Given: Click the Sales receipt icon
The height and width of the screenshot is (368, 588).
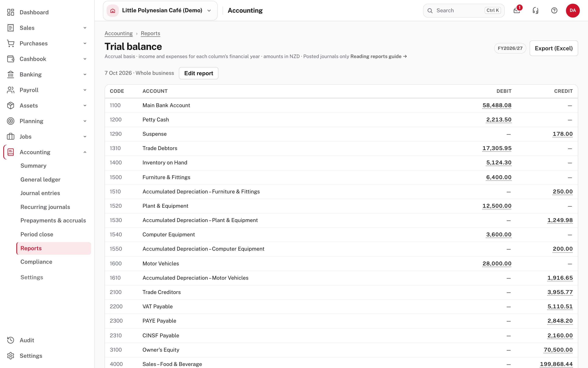Looking at the screenshot, I should (x=10, y=28).
